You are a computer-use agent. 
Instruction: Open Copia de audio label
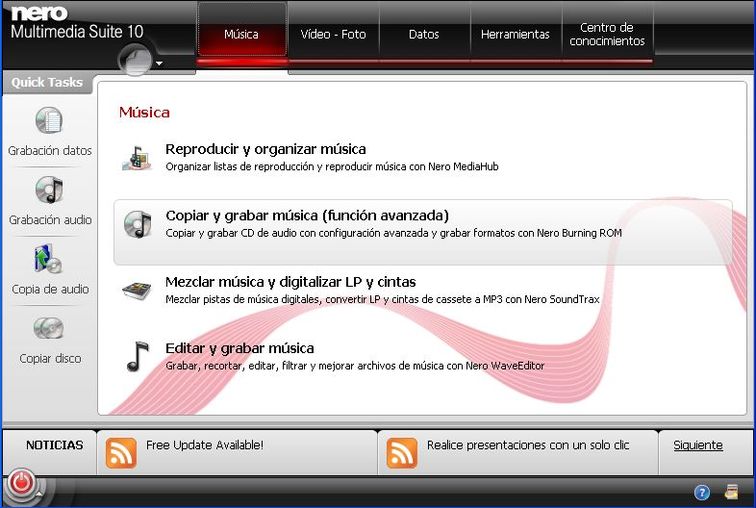coord(50,289)
